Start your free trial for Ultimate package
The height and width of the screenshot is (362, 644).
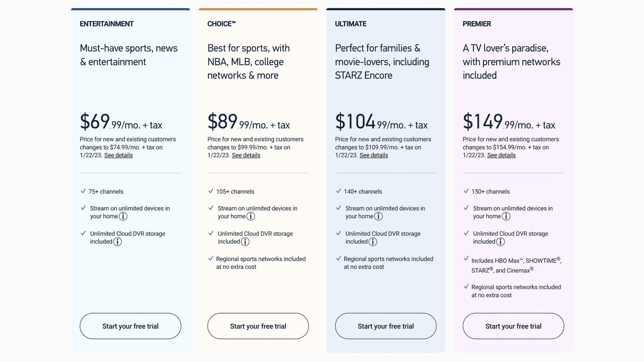click(386, 326)
